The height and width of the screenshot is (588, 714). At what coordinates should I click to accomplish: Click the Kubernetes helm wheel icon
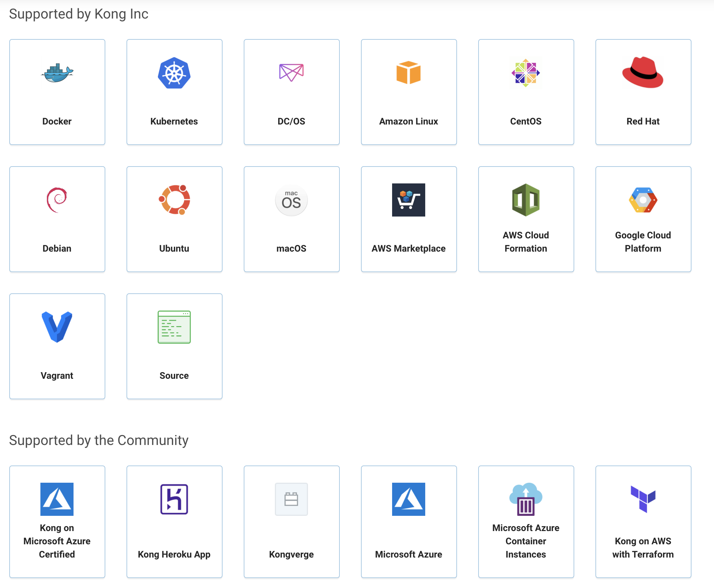(x=174, y=73)
